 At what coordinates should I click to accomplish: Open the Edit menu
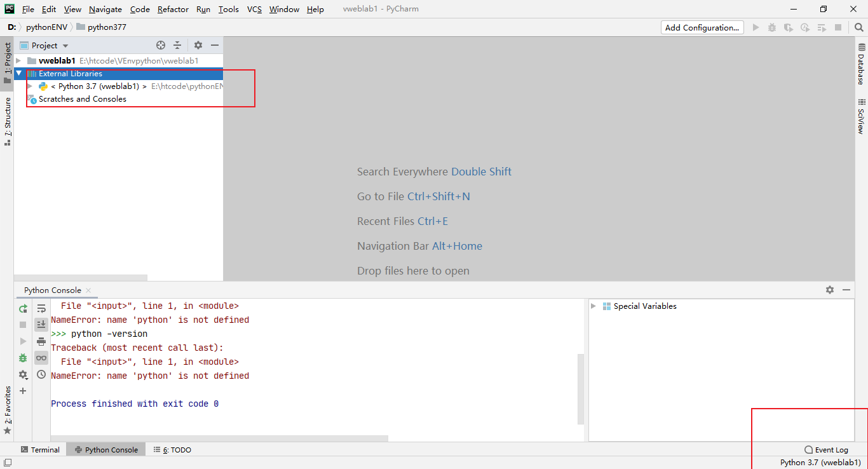49,9
